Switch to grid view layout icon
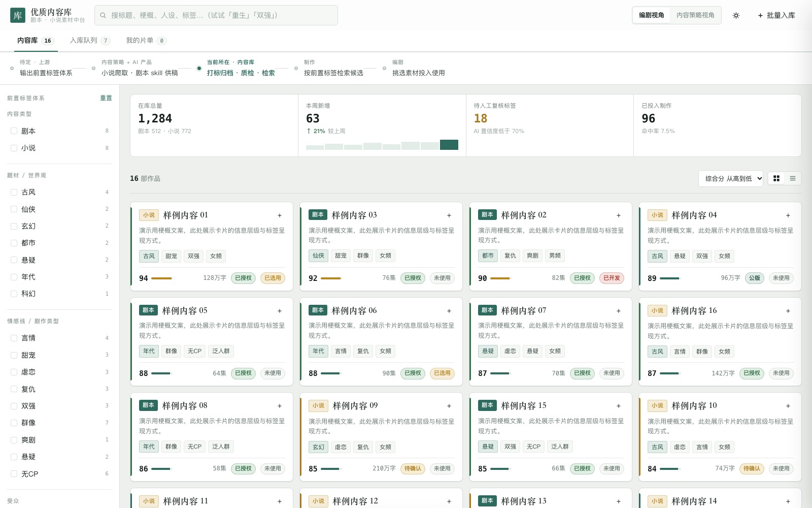This screenshot has height=508, width=812. [776, 178]
